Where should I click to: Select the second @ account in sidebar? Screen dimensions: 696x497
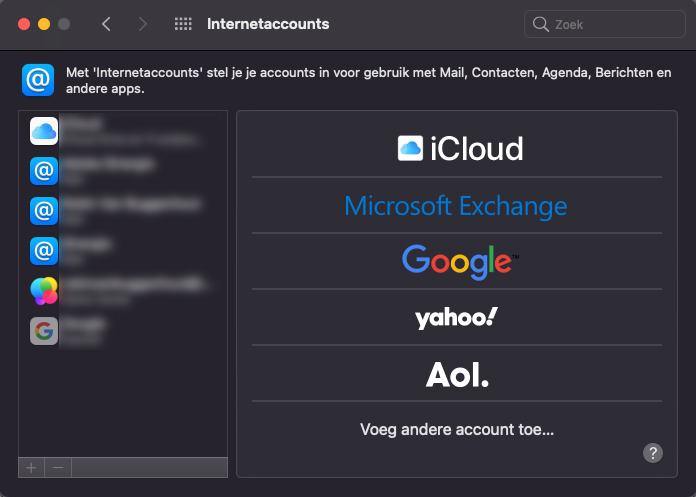(43, 171)
